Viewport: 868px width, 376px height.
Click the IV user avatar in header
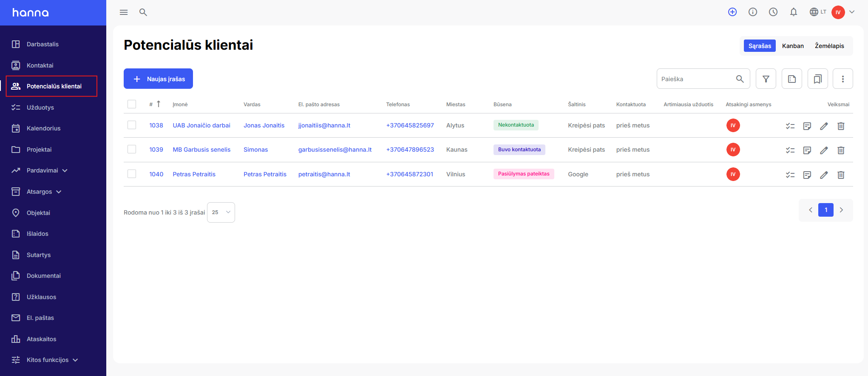click(x=838, y=12)
